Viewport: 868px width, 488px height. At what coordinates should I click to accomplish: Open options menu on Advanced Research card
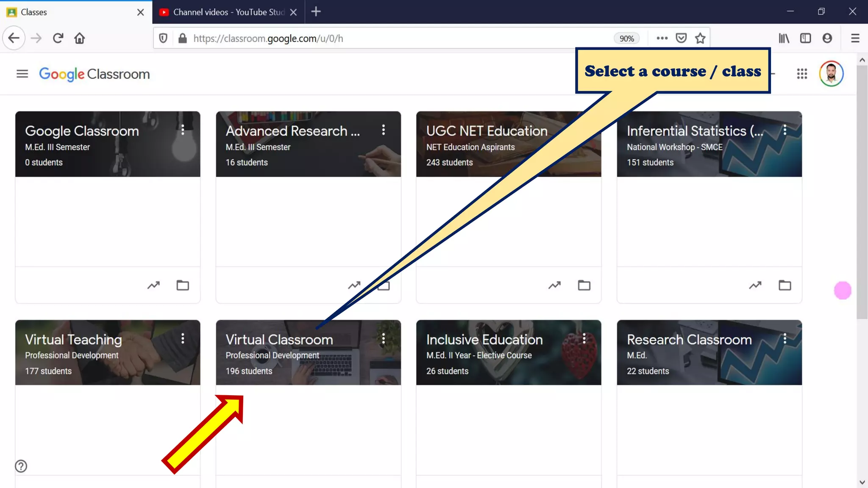tap(384, 130)
